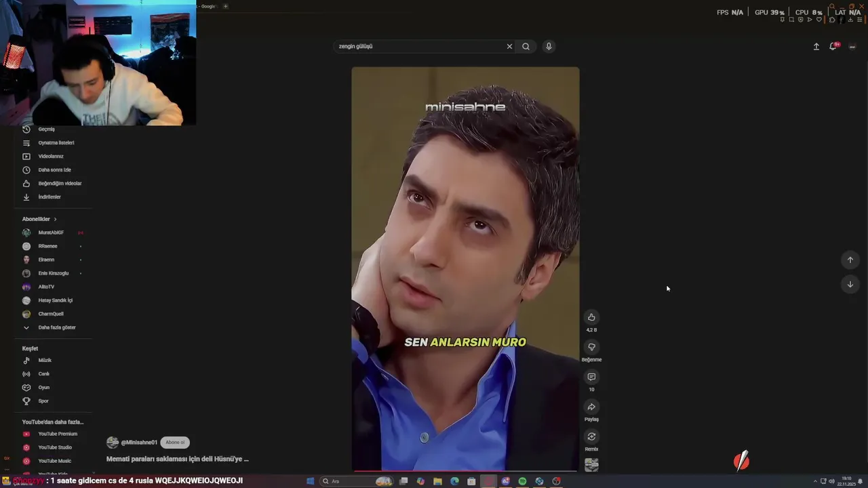868x488 pixels.
Task: Open Daha sonra izle list
Action: [53, 169]
